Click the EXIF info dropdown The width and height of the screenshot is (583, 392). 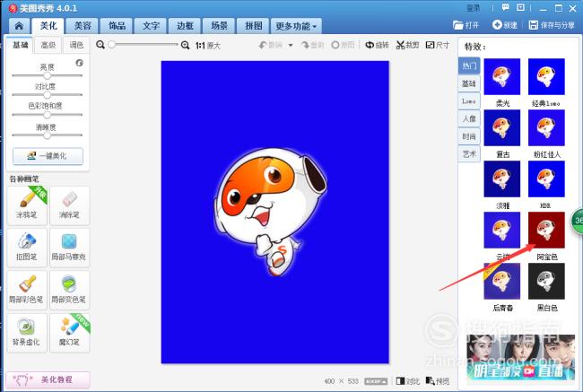click(376, 381)
